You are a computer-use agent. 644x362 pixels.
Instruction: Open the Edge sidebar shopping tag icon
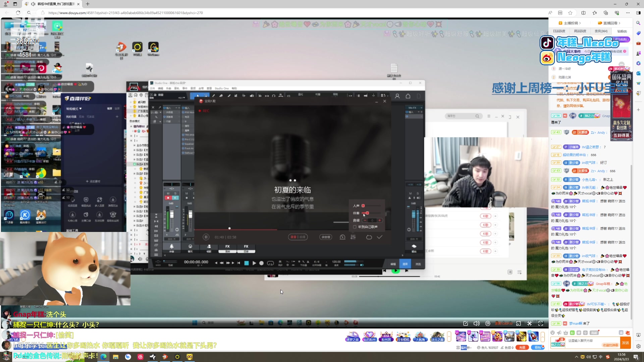pos(638,33)
